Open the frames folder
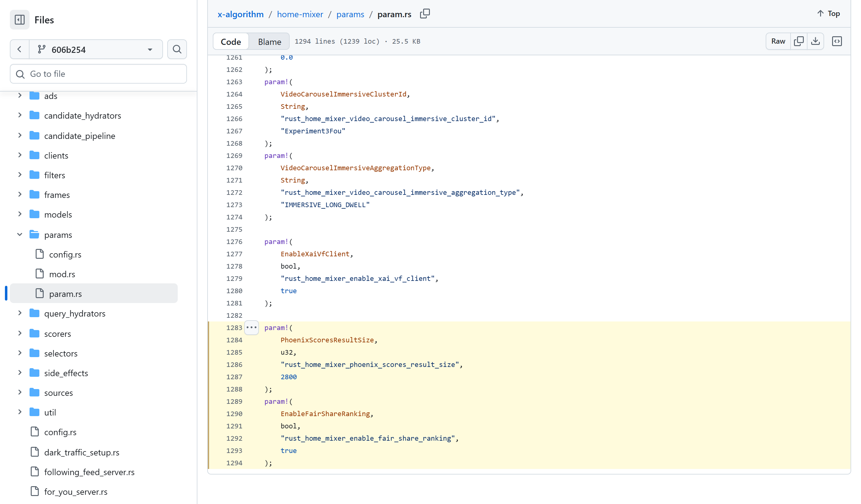The width and height of the screenshot is (861, 504). coord(57,195)
